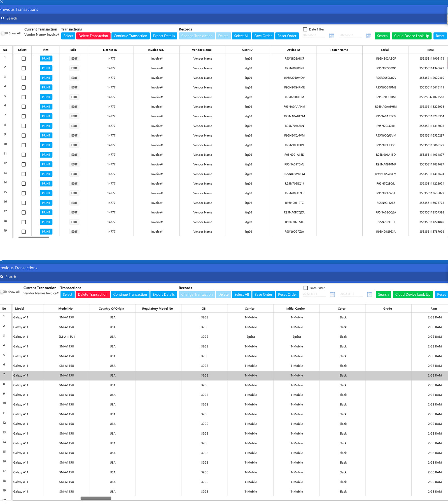
Task: Open the start date calendar in the lower panel
Action: 332,295
